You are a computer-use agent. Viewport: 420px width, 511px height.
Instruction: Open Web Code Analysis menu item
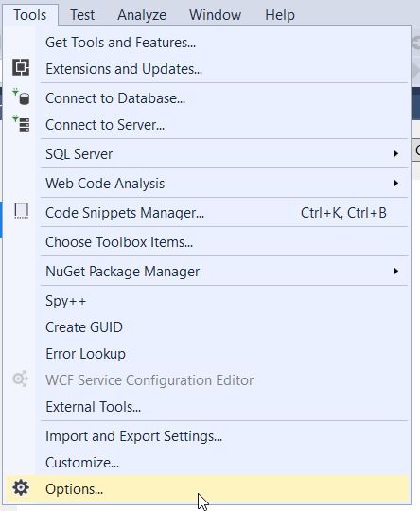207,184
